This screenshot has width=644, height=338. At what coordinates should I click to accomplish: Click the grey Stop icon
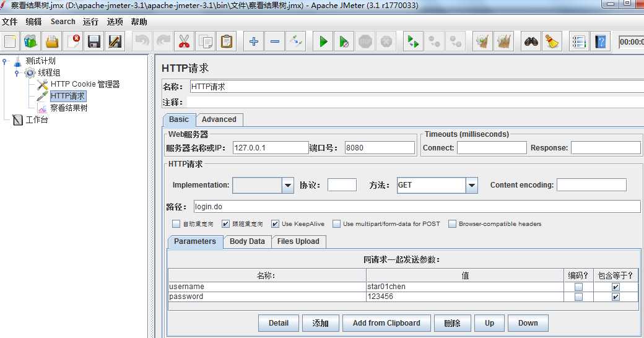click(365, 41)
